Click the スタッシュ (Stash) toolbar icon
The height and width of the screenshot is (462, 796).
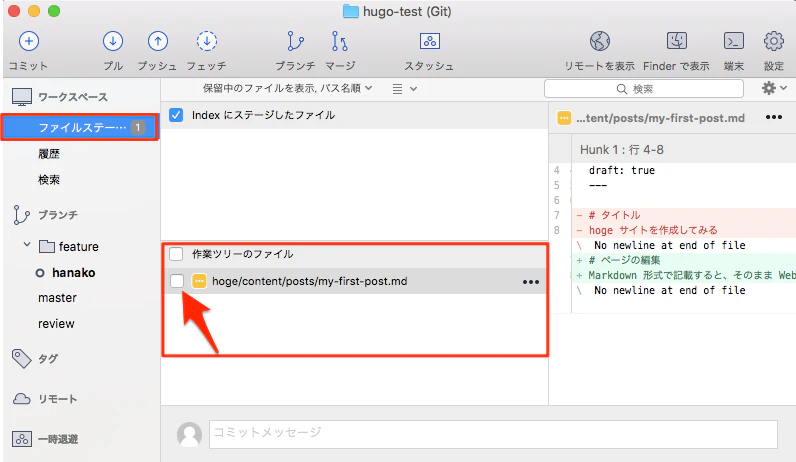[429, 41]
